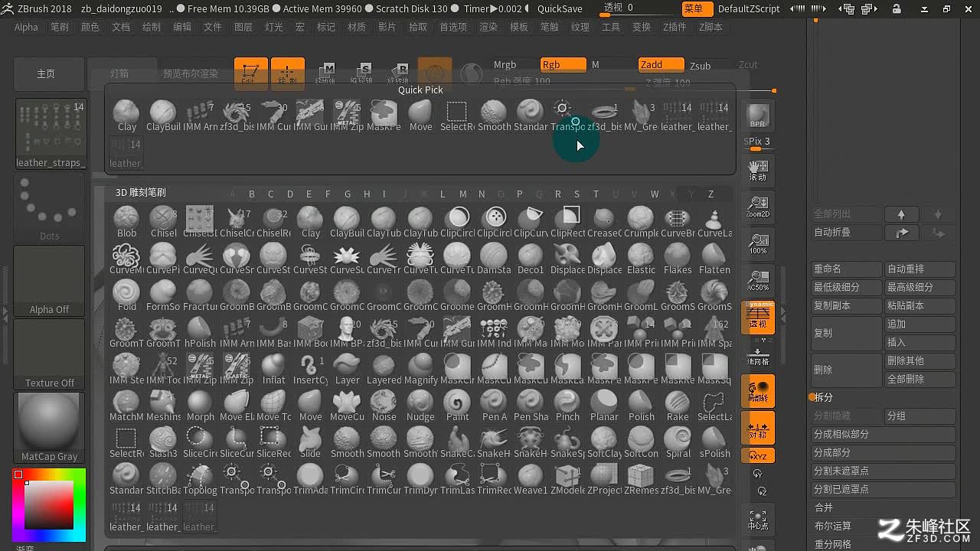Pick the Elastic brush
Viewport: 980px width, 551px height.
pos(641,259)
